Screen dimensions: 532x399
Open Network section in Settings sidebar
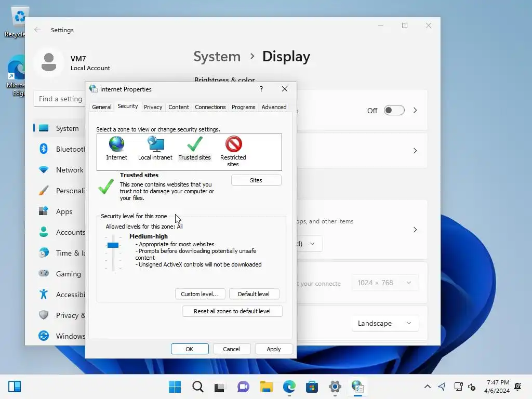tap(59, 170)
